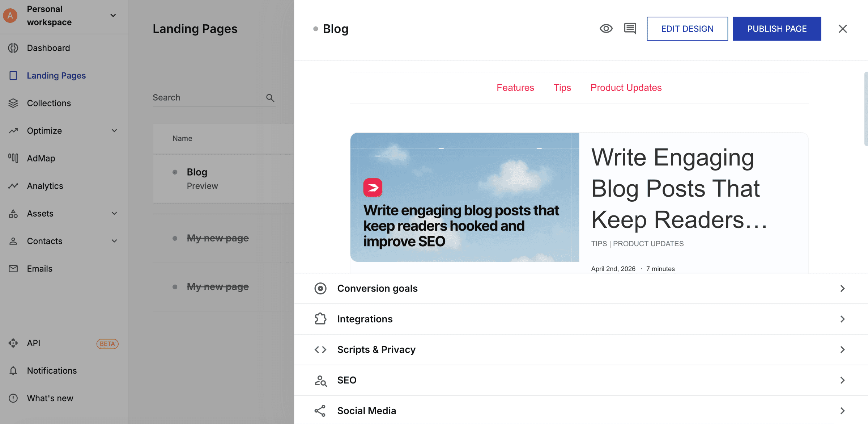The height and width of the screenshot is (424, 868).
Task: Open the Tips category link
Action: [x=562, y=88]
